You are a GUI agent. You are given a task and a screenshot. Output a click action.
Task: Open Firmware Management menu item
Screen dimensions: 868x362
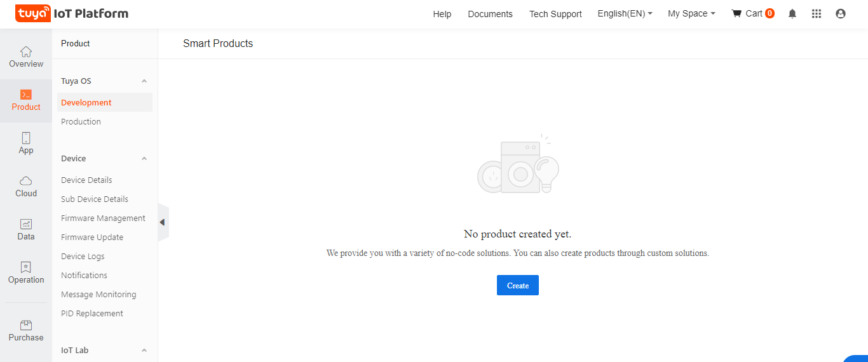pos(103,218)
